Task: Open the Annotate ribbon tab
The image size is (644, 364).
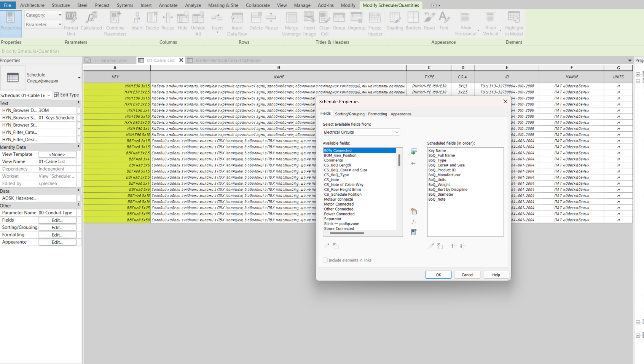Action: [168, 5]
